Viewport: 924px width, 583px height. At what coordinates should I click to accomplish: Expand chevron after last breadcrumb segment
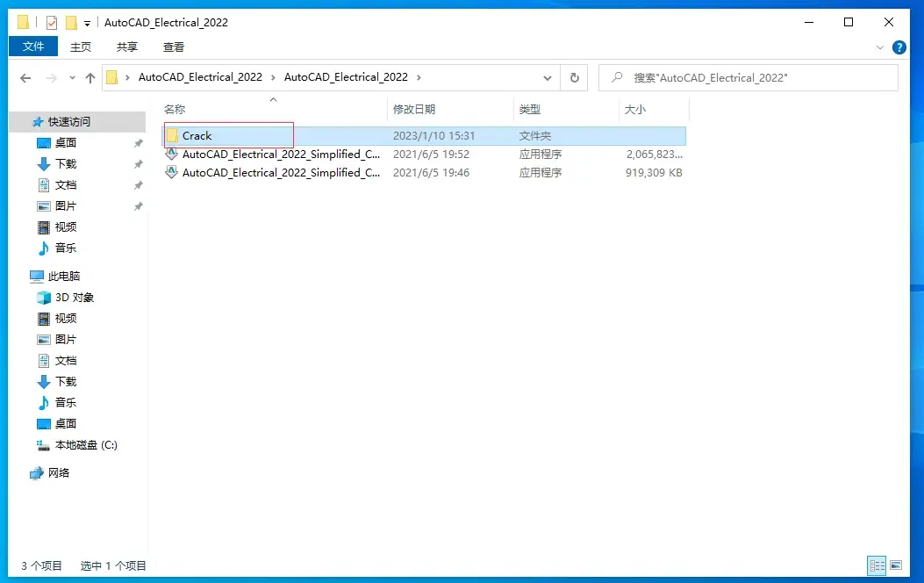point(419,77)
